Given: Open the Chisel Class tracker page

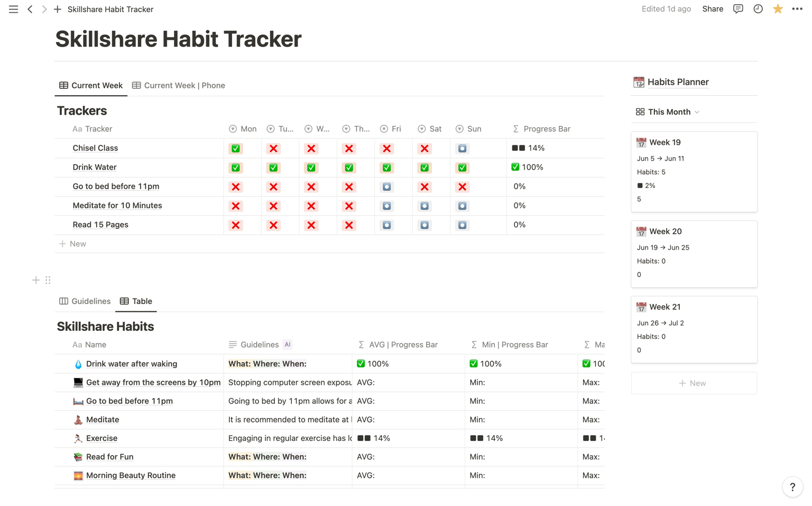Looking at the screenshot, I should 95,148.
